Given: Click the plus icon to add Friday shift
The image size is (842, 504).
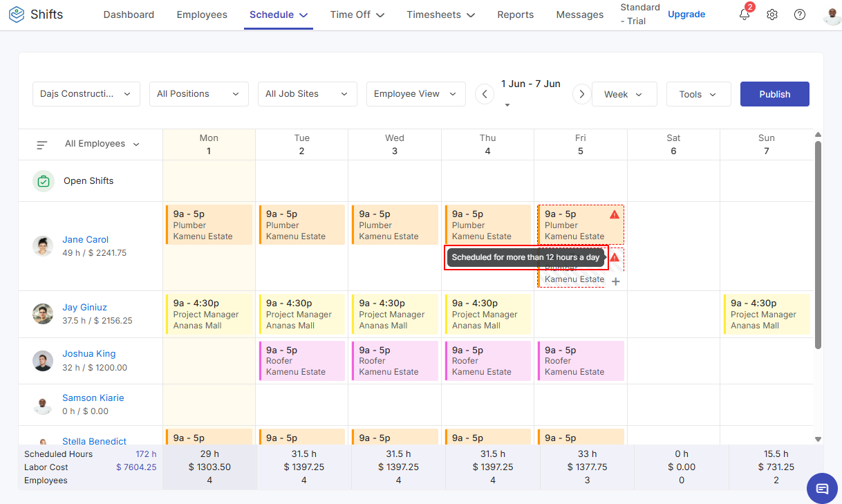Looking at the screenshot, I should (616, 281).
